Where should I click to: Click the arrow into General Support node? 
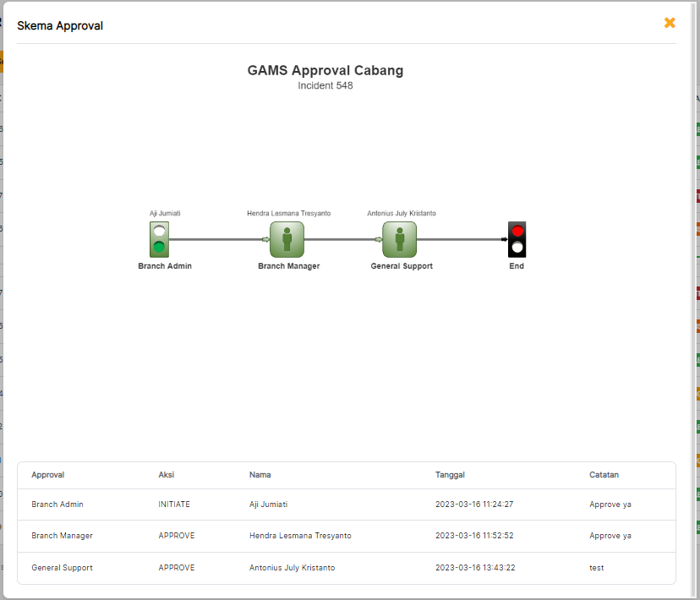(x=378, y=239)
